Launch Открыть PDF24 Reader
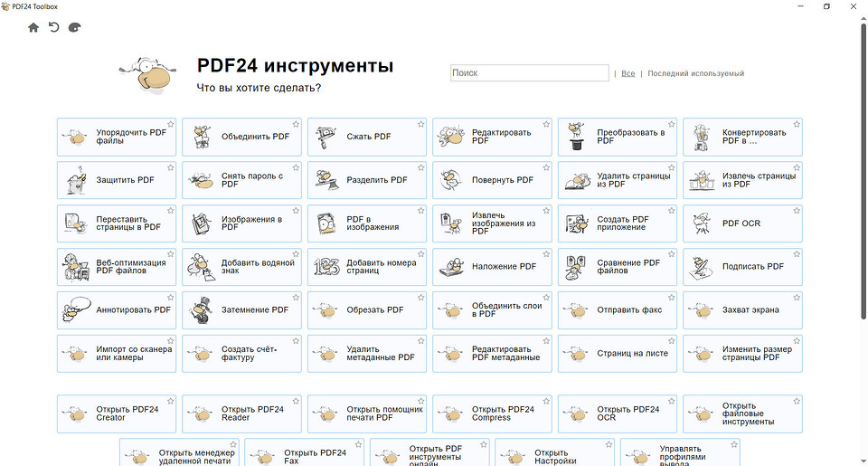Screen dimensions: 868x466 [x=242, y=414]
